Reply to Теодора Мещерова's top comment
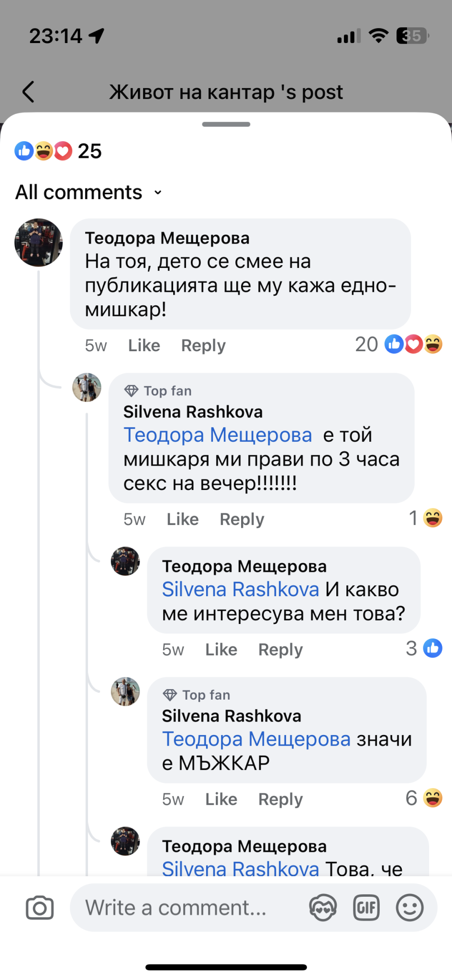452x980 pixels. point(203,345)
